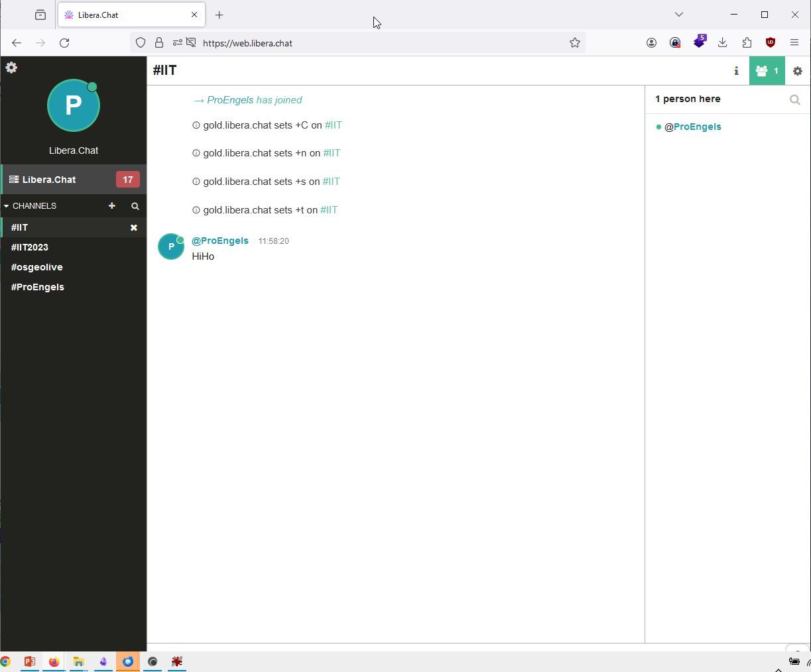The image size is (811, 672).
Task: Switch to the #IIT2023 channel
Action: click(x=30, y=247)
